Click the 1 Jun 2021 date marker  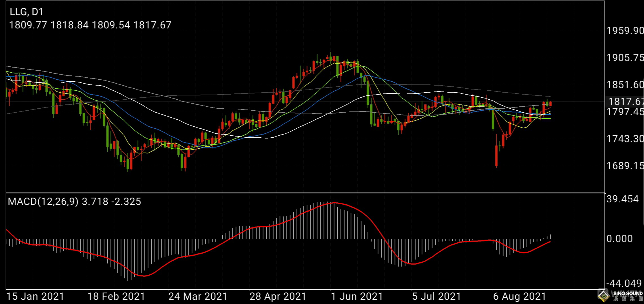click(x=357, y=296)
